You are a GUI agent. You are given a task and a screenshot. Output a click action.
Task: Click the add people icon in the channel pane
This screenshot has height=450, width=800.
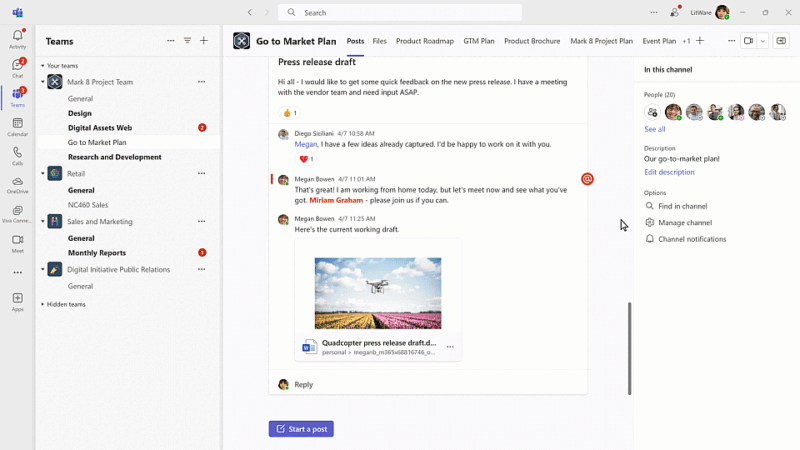coord(652,112)
